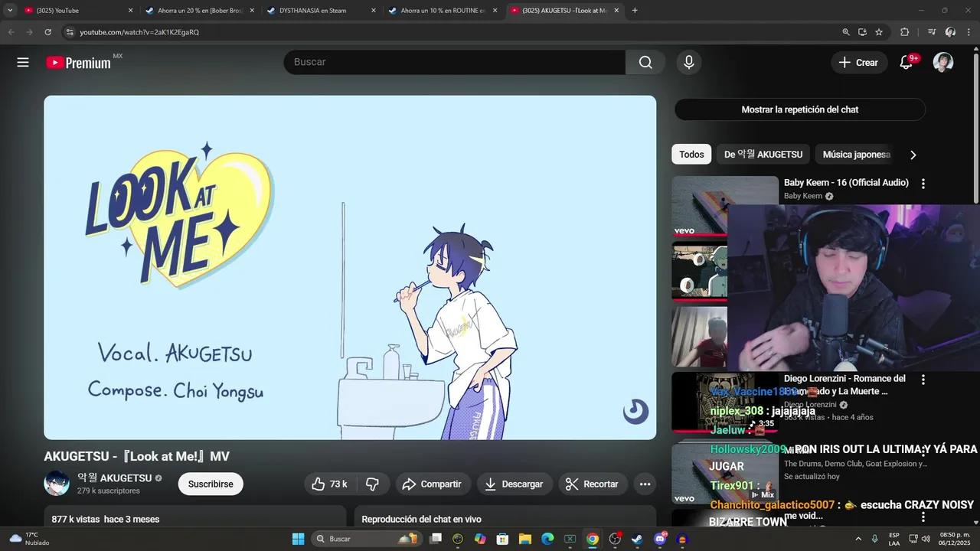This screenshot has width=980, height=551.
Task: Go to YouTube Premium home logo
Action: pyautogui.click(x=79, y=63)
